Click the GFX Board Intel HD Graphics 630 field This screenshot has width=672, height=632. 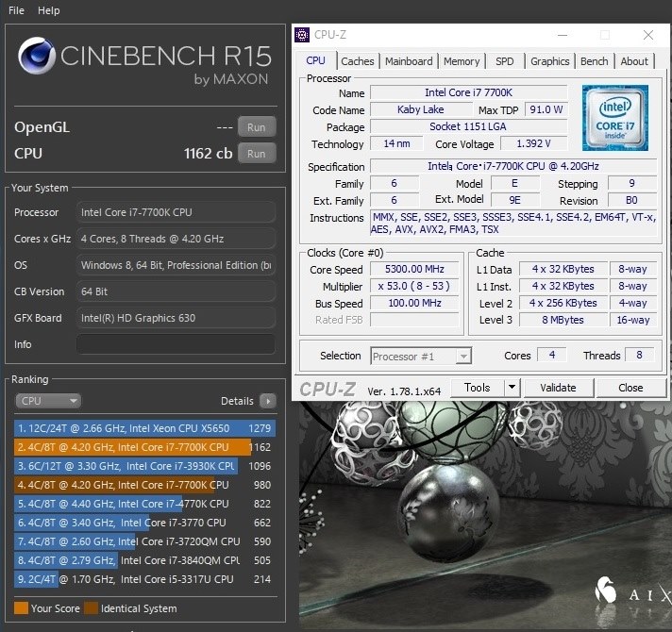tap(176, 318)
